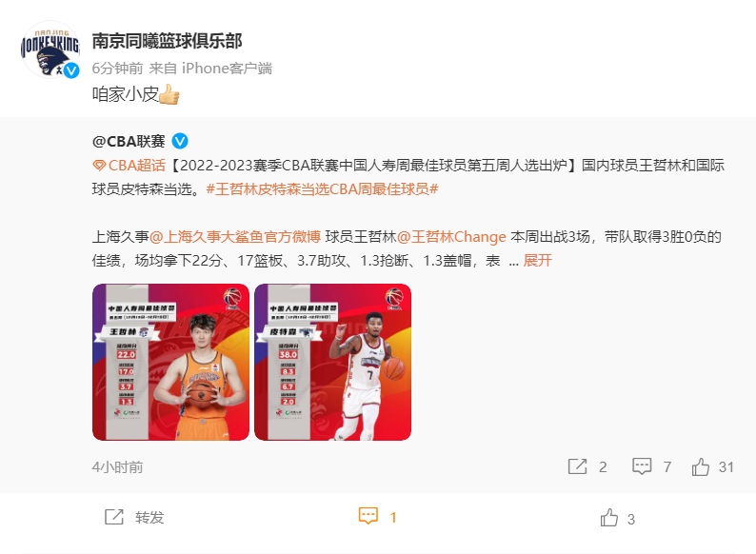Screen dimensions: 756x554
Task: Open hashtag #王哲林皮特森当选CBA周最佳球员#
Action: click(322, 189)
